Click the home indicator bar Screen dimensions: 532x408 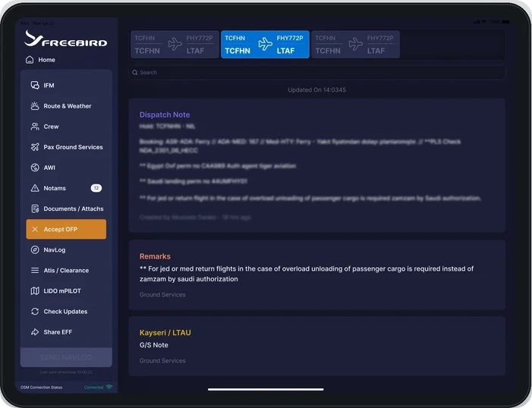point(266,389)
